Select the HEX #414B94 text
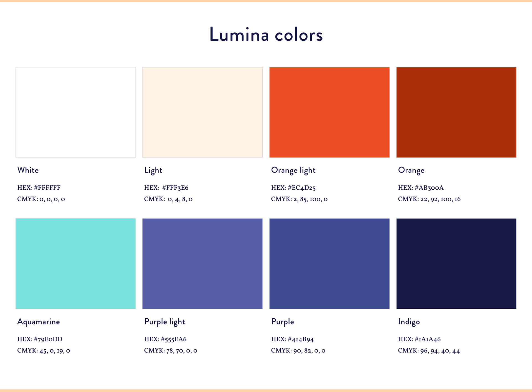This screenshot has width=532, height=392. (x=292, y=339)
